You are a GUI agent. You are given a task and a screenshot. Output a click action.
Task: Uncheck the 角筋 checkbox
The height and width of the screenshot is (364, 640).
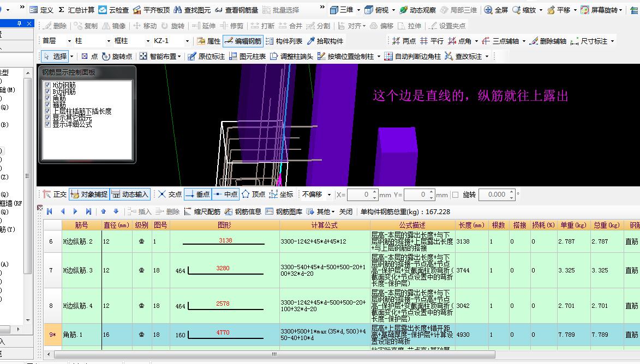[48, 98]
